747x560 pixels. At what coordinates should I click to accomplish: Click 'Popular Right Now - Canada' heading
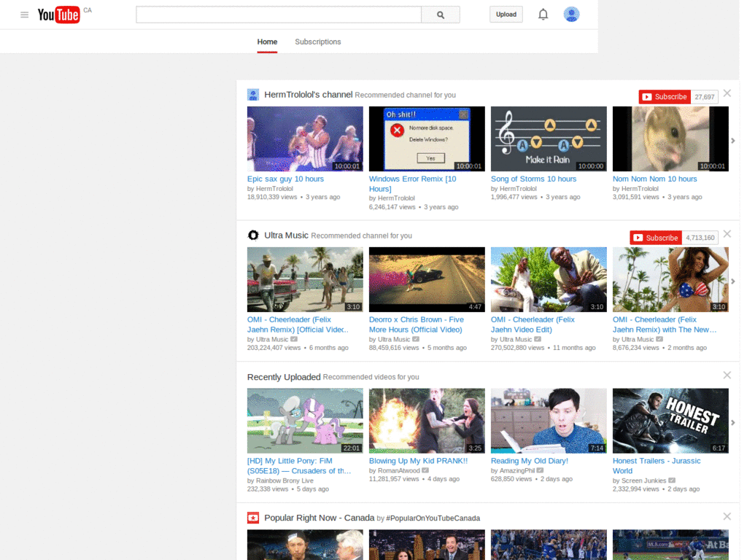coord(320,518)
